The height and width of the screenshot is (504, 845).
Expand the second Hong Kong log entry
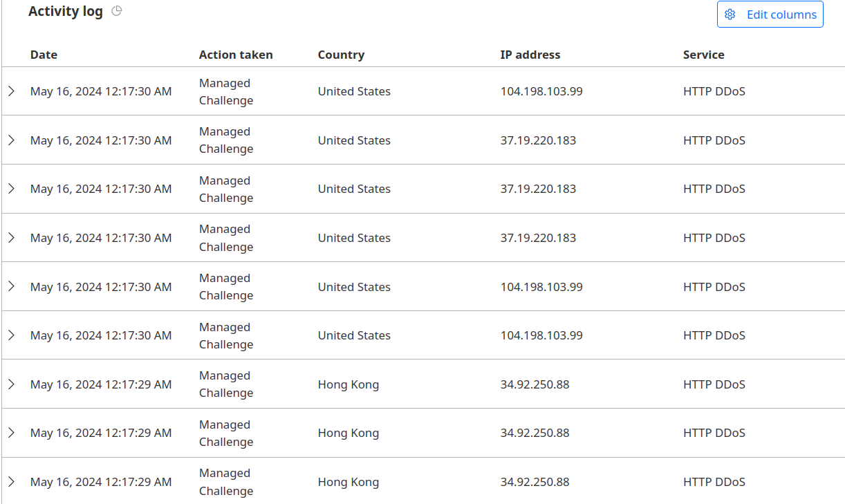(11, 433)
